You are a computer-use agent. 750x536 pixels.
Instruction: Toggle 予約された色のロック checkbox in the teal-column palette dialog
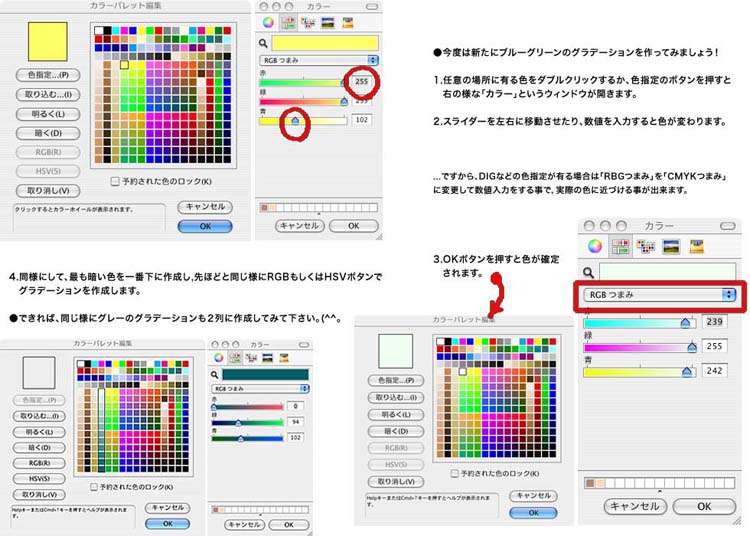(94, 487)
